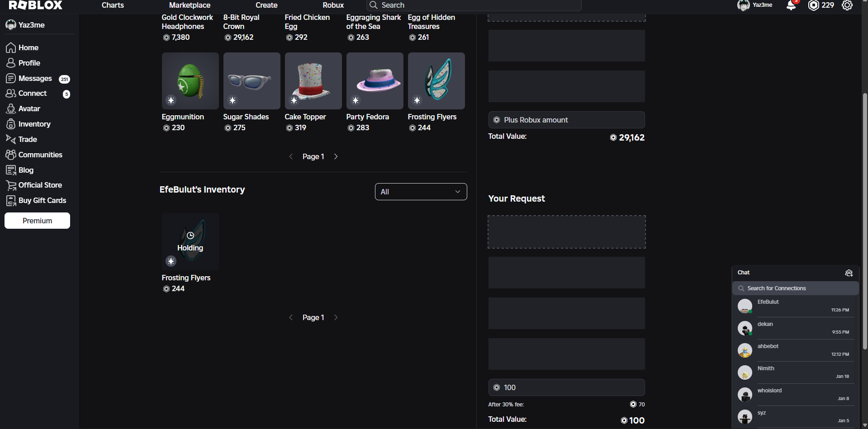Screen dimensions: 868x429
Task: Click the Robux balance icon
Action: (x=814, y=5)
